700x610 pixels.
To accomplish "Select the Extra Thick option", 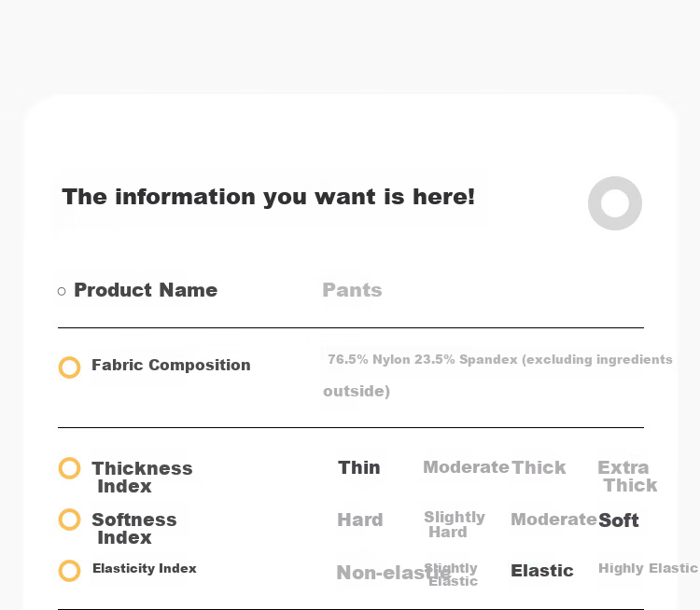I will (627, 476).
